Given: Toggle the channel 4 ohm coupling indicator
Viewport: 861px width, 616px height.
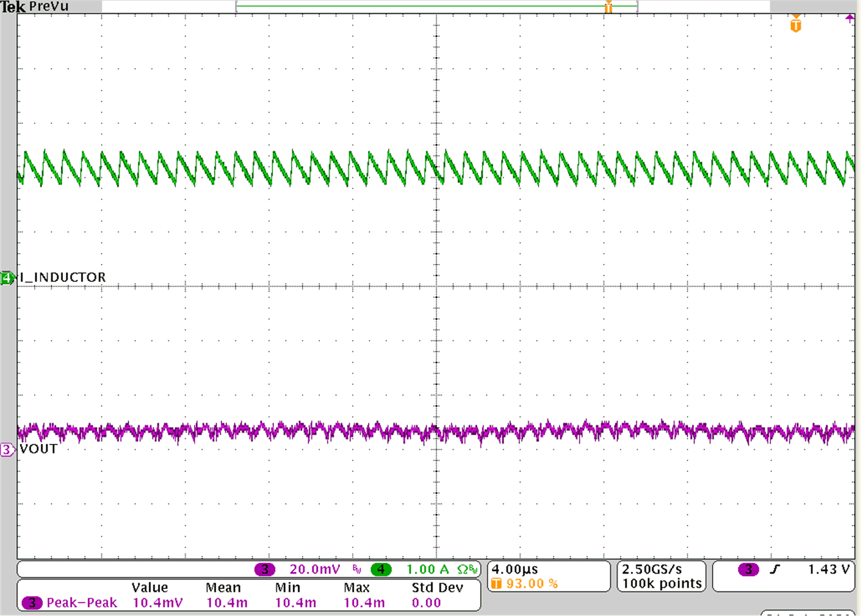Looking at the screenshot, I should [x=463, y=568].
